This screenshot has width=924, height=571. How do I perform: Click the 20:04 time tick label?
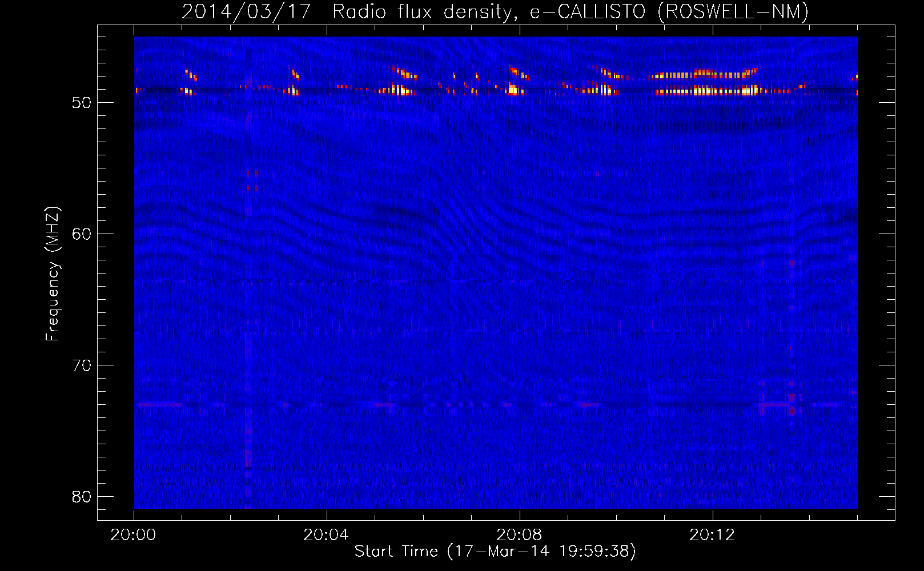326,535
